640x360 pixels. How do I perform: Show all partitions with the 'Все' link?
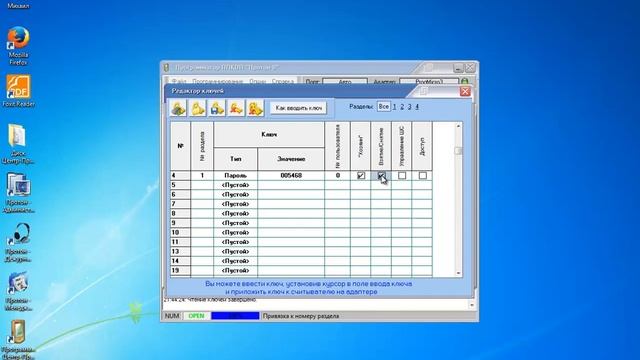point(384,107)
